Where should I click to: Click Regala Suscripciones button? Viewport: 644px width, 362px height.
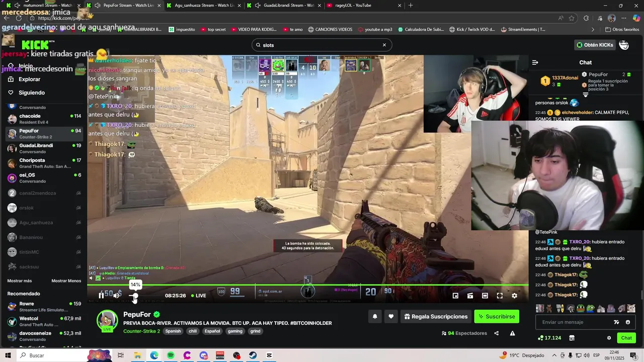point(436,316)
